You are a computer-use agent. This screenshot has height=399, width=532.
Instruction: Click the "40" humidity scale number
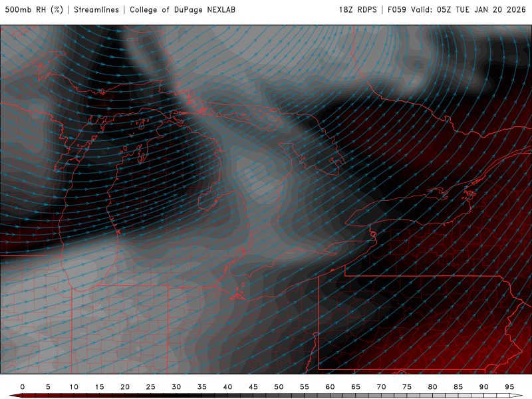pos(227,387)
